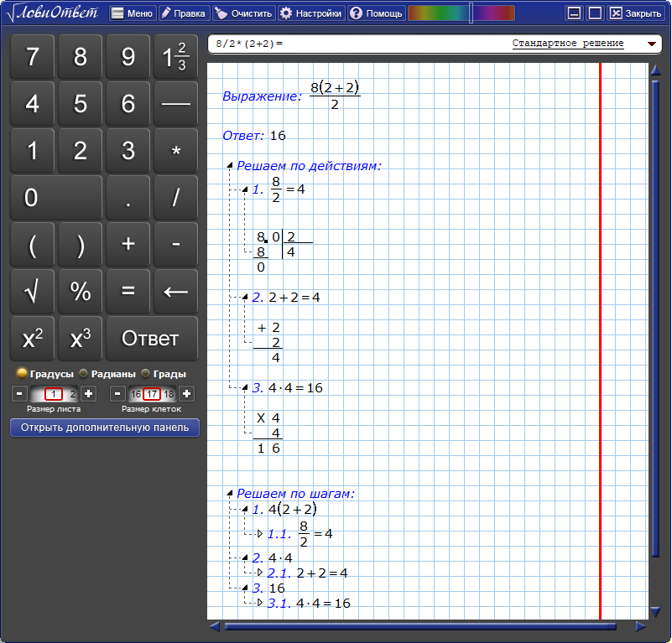672x643 pixels.
Task: Select the Грады angle mode
Action: click(x=164, y=374)
